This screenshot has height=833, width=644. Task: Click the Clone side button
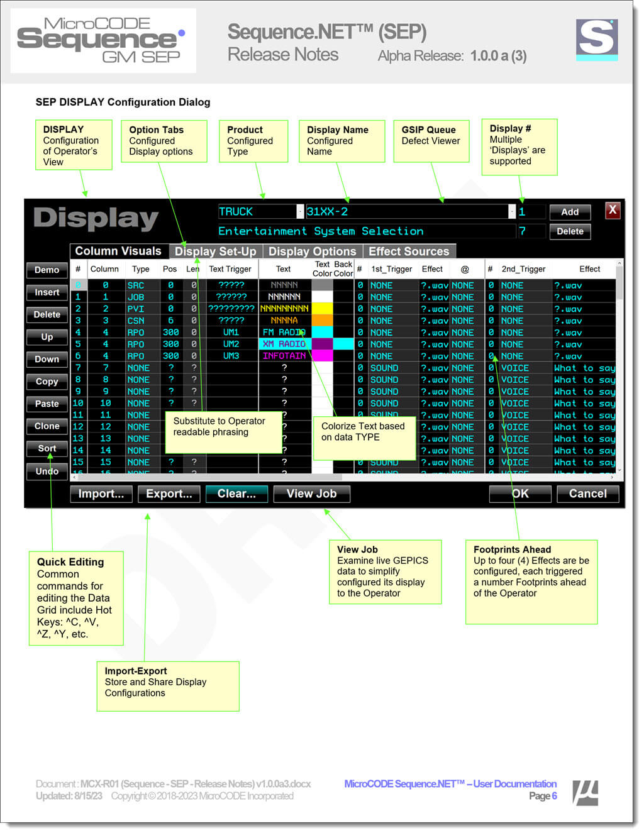tap(47, 426)
